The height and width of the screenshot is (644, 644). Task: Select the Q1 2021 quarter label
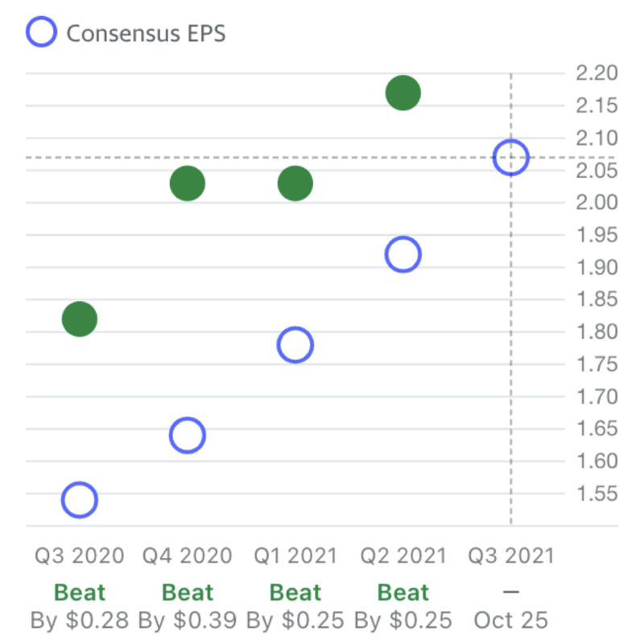(x=295, y=555)
